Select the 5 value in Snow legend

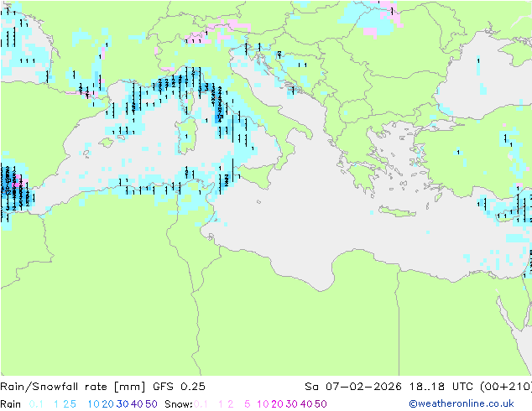248,404
